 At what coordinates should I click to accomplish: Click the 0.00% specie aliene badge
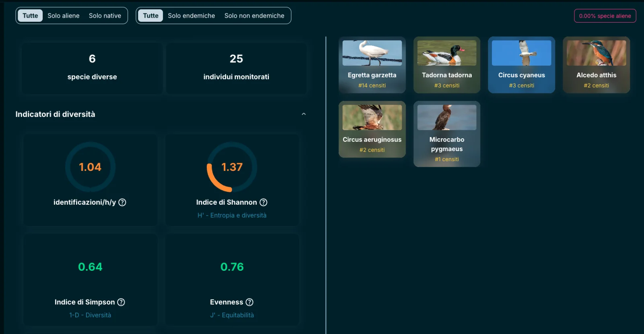tap(605, 16)
